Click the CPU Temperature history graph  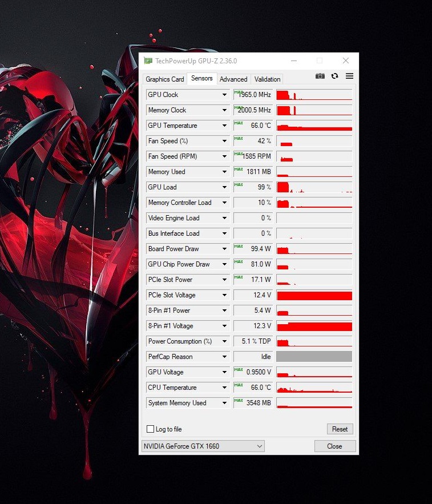pos(314,388)
